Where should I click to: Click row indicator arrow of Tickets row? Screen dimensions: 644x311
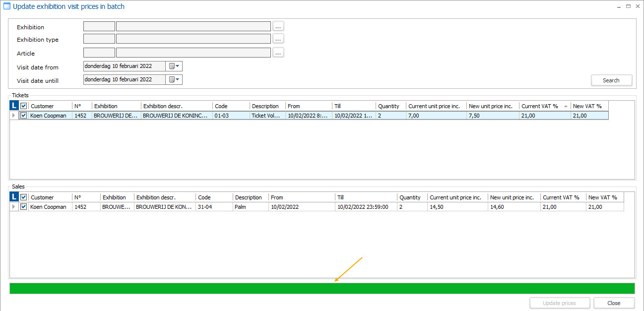pos(14,116)
